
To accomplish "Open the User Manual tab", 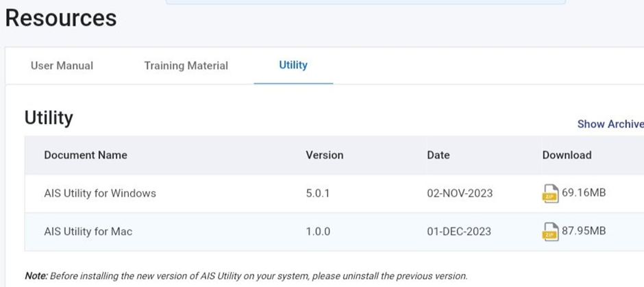I will tap(62, 66).
